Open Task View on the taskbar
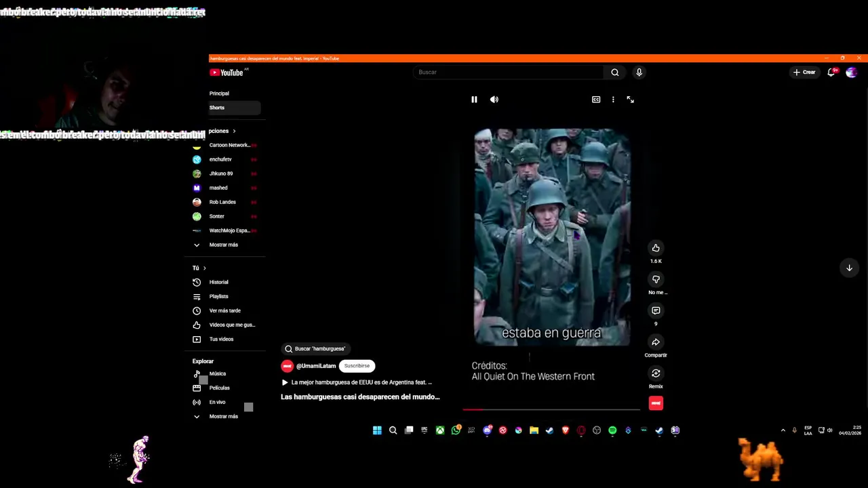Screen dimensions: 868x488 (409, 430)
